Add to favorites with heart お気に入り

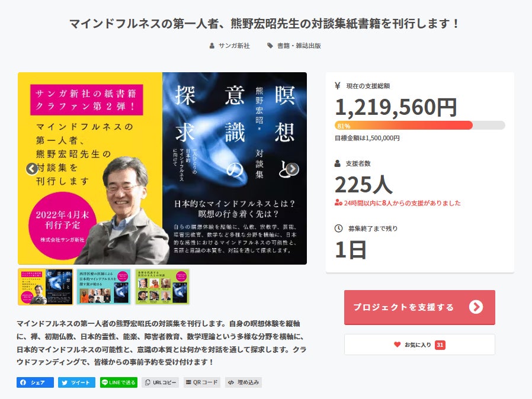[419, 345]
